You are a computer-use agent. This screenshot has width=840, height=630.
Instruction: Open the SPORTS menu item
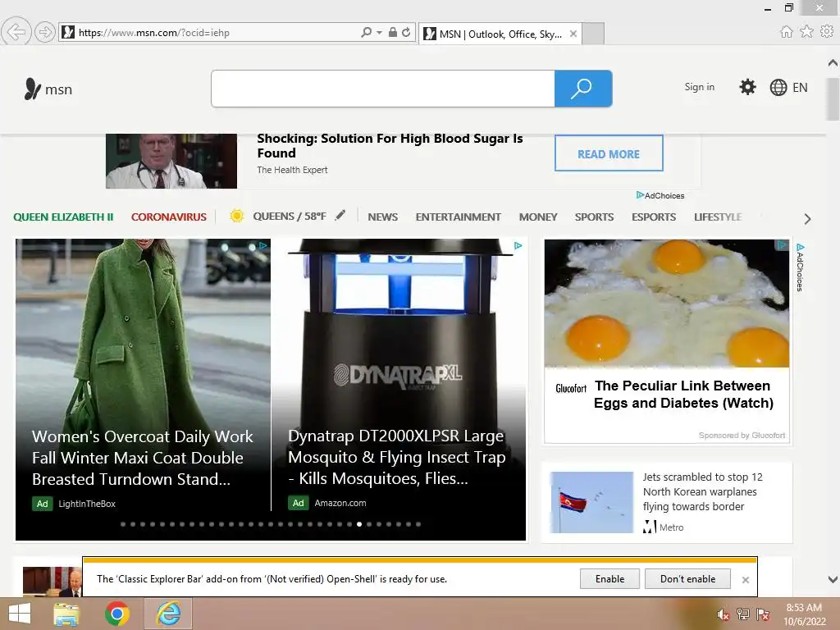pyautogui.click(x=594, y=217)
